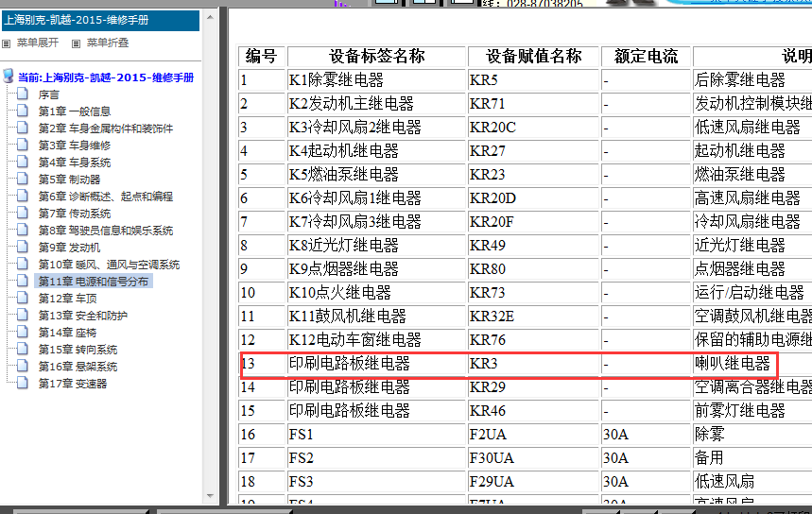Click the page icon next to 第16章 悬架系统
Viewport: 812px width, 514px height.
23,366
